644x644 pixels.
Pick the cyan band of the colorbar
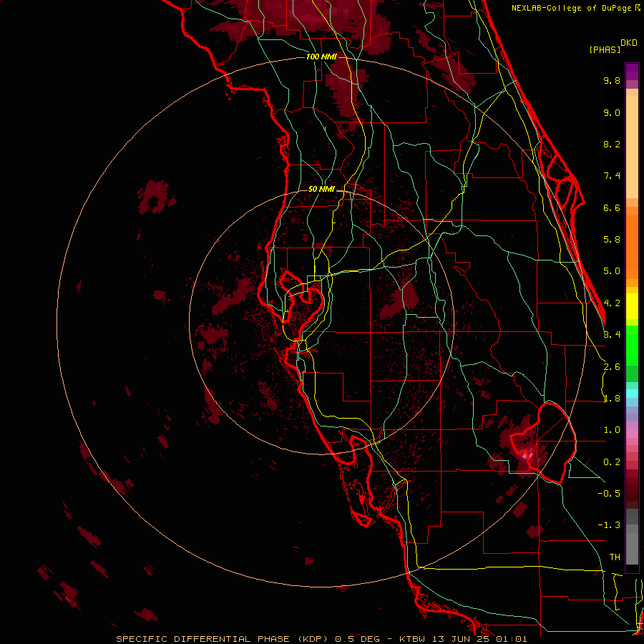click(x=632, y=393)
